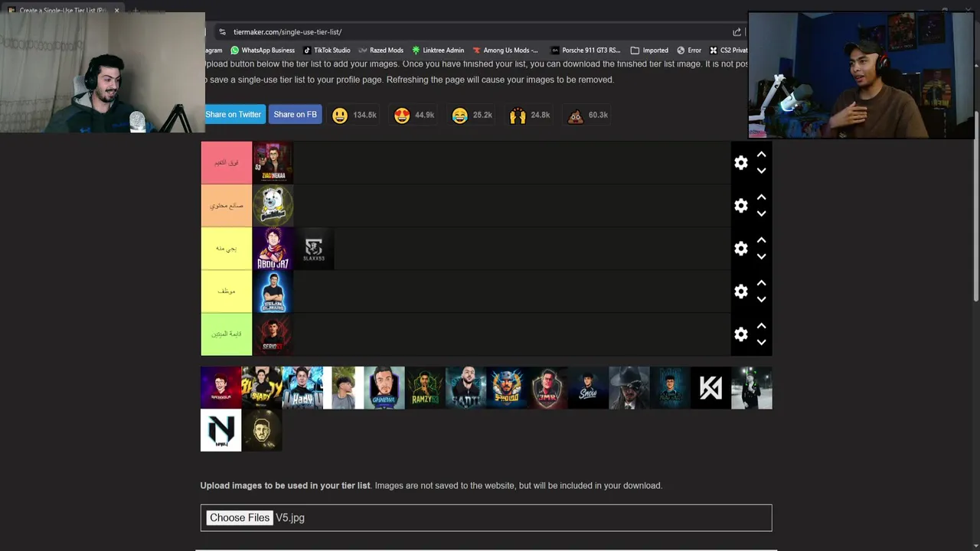The height and width of the screenshot is (551, 980).
Task: Pick the N logo image on white background
Action: point(220,430)
